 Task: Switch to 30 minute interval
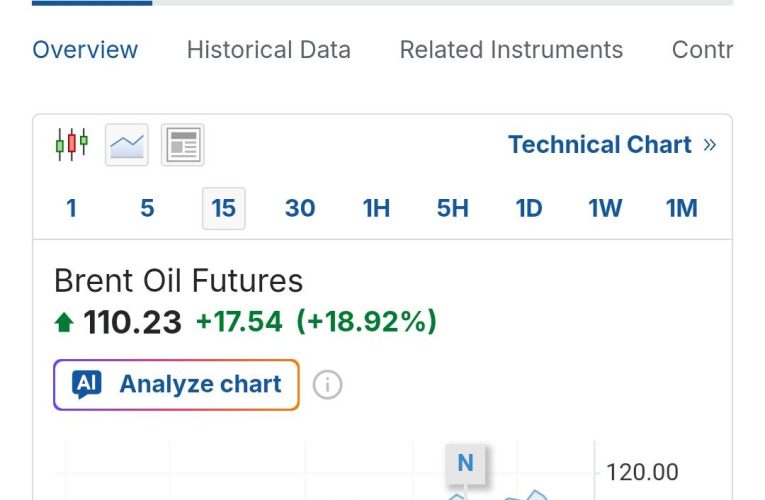300,208
